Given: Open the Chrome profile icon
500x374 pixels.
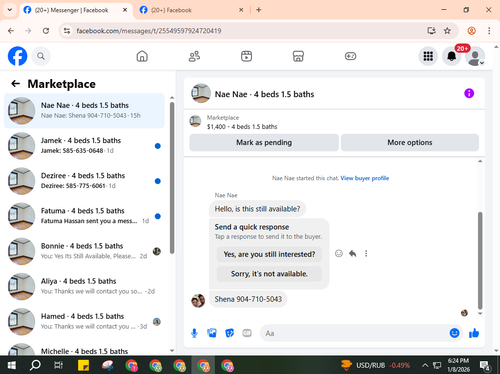Looking at the screenshot, I should (471, 31).
